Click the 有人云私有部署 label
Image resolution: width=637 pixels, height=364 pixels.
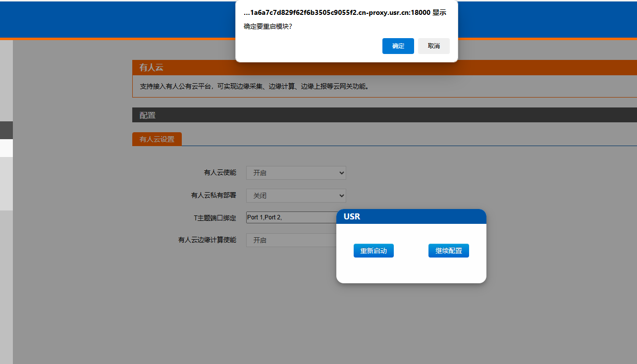point(213,196)
